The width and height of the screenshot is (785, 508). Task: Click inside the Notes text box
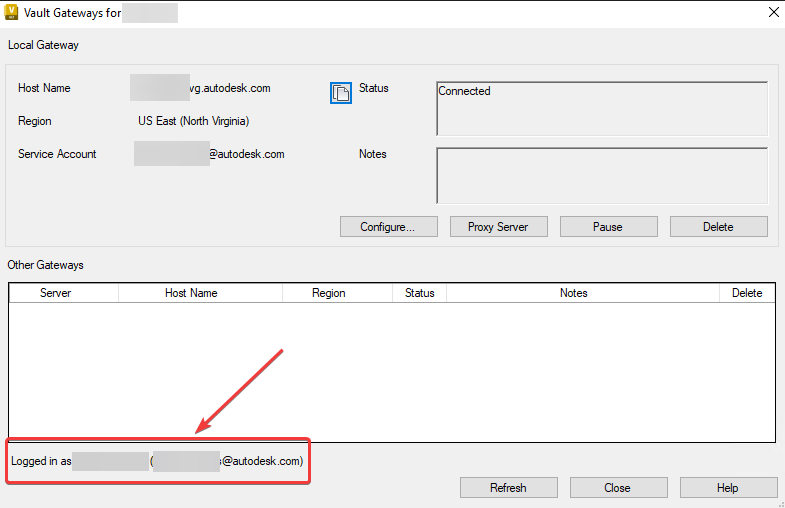(x=602, y=176)
